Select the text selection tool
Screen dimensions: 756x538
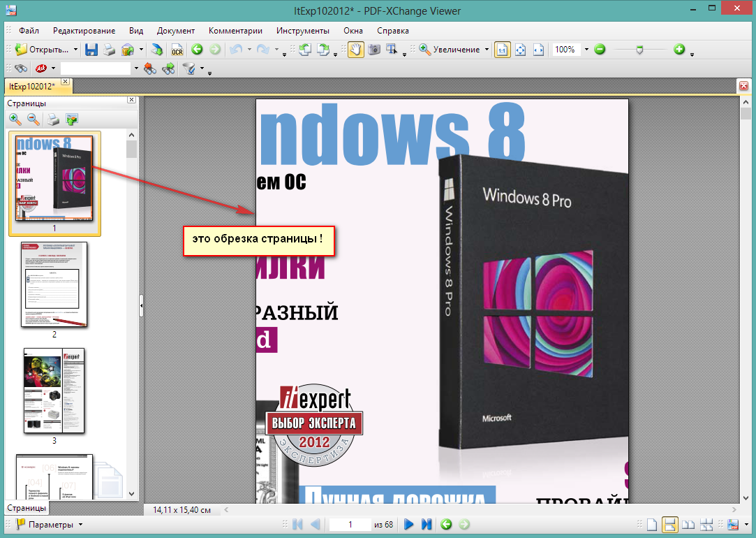(x=391, y=49)
